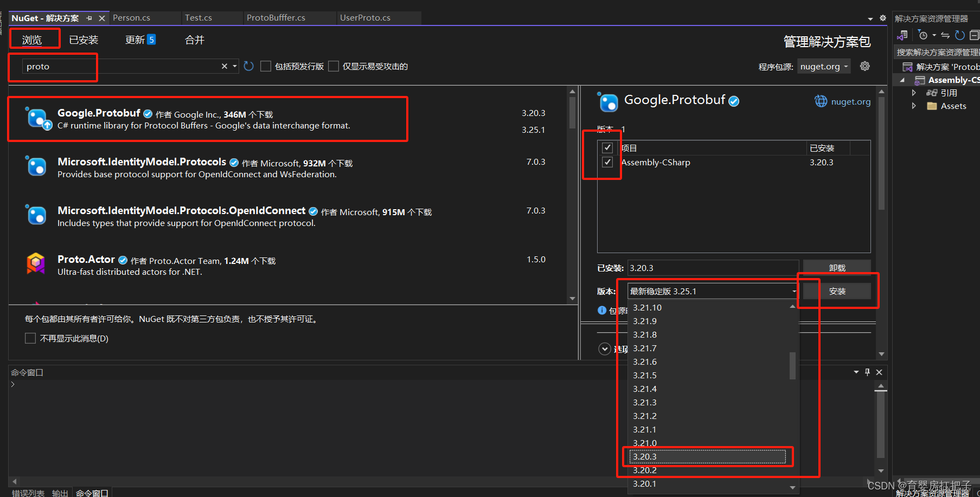Viewport: 980px width, 497px height.
Task: Select version 3.20.2 in the list
Action: tap(708, 470)
